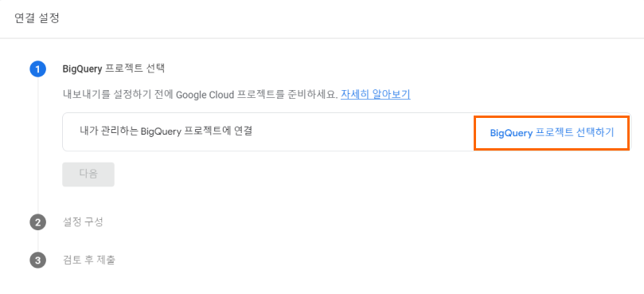Viewport: 644px width, 294px height.
Task: Click the blue step 1 circle icon
Action: [37, 69]
